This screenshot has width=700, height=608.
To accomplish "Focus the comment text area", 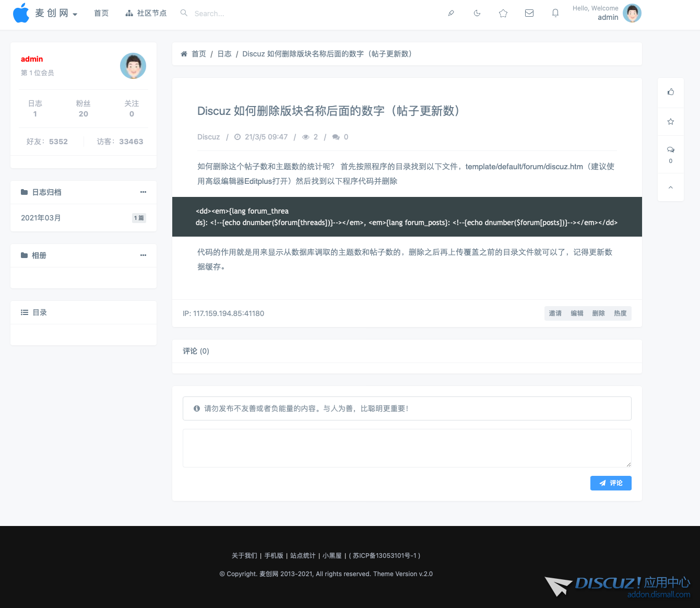I will coord(407,448).
